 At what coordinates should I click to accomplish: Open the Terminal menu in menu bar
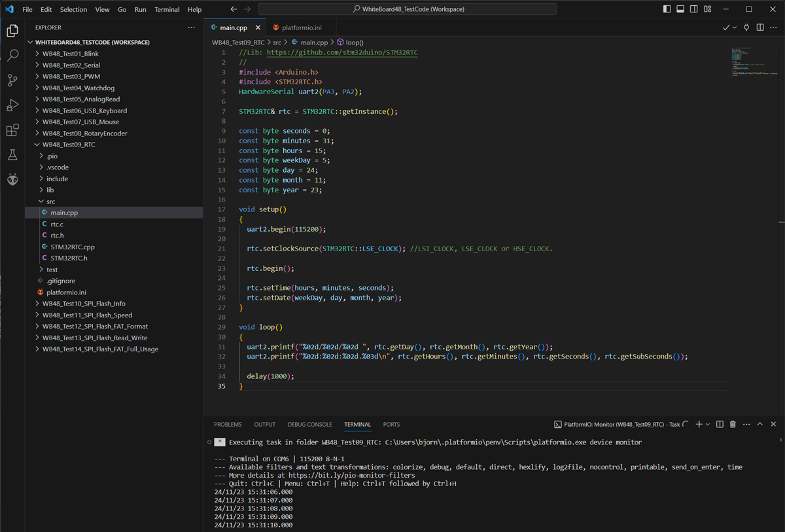click(167, 10)
